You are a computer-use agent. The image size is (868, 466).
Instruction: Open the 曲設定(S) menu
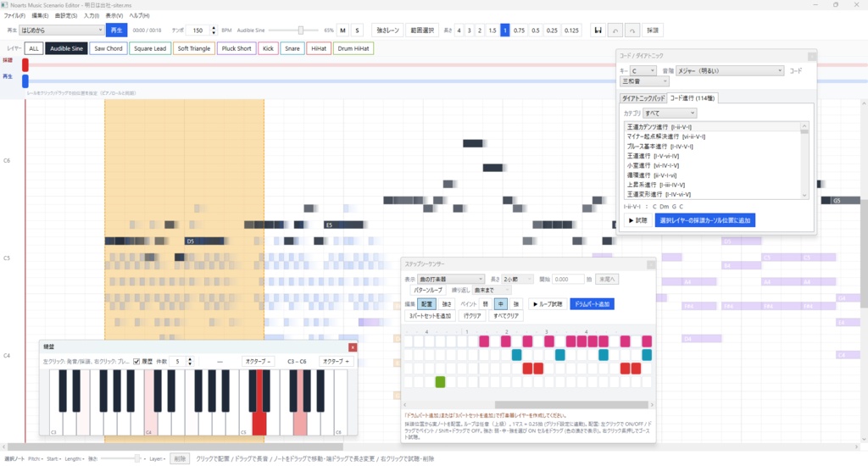(66, 15)
